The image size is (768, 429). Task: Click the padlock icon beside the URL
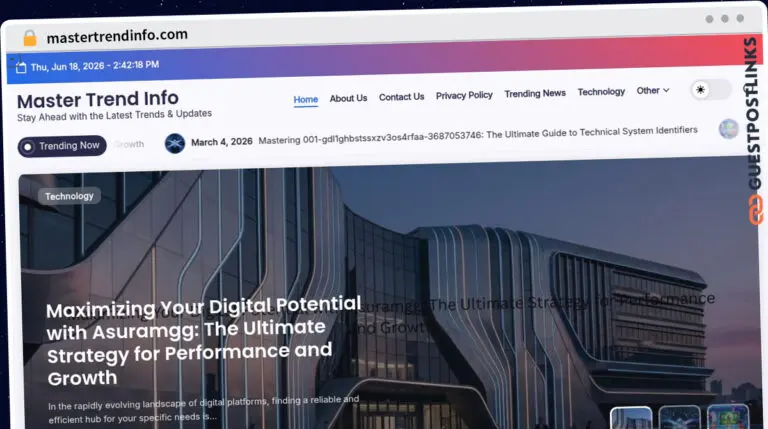(30, 38)
